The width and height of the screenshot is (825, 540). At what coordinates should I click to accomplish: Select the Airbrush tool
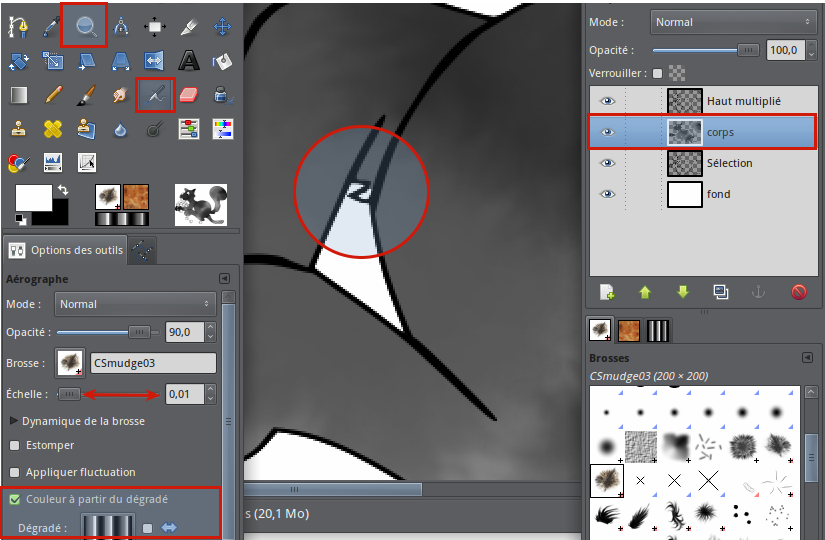pyautogui.click(x=155, y=95)
